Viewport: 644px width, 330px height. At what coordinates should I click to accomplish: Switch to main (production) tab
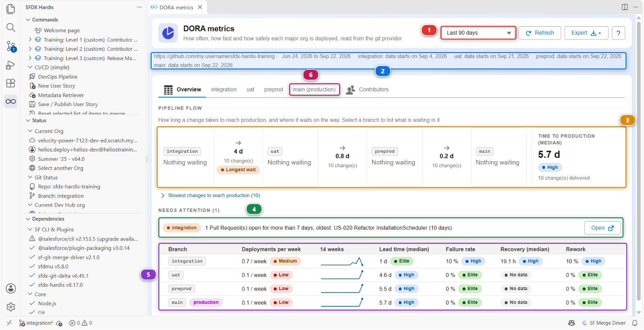pos(314,89)
